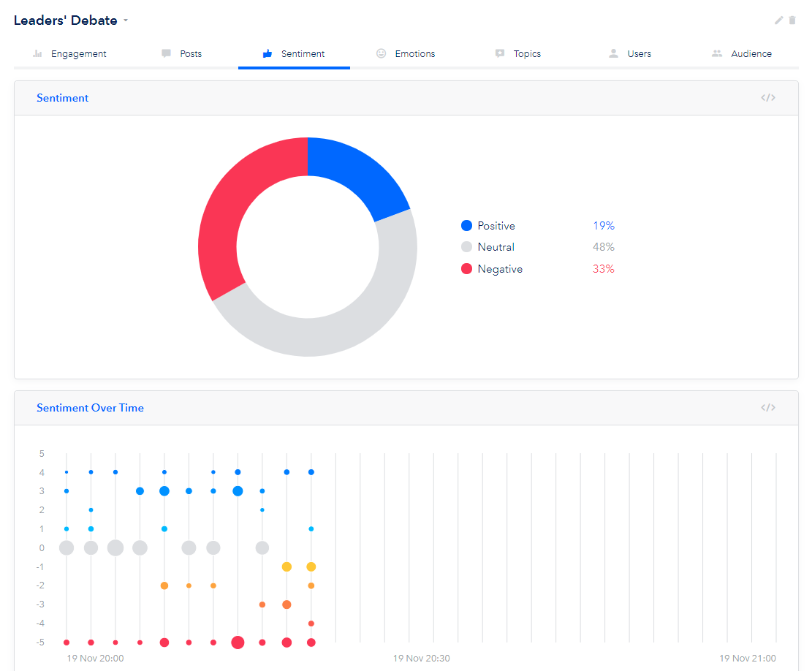Click the Negative legend label
This screenshot has height=671, width=812.
coord(500,269)
